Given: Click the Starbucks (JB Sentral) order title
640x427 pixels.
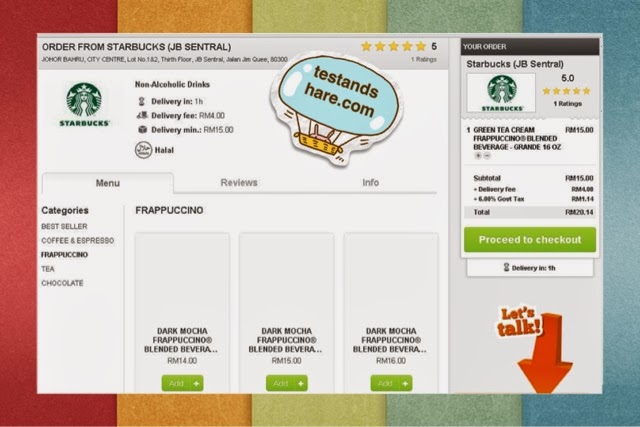Looking at the screenshot, I should click(515, 64).
